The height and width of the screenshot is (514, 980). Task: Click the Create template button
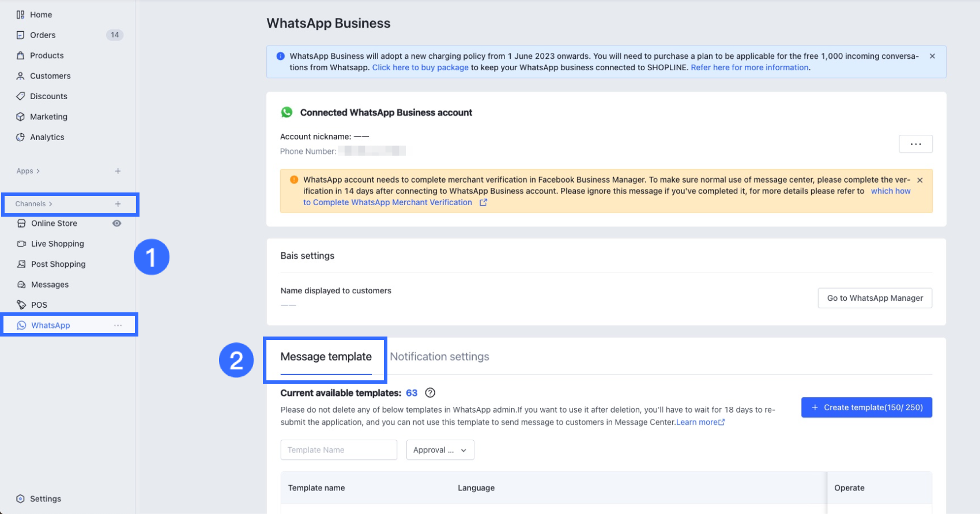pos(866,407)
